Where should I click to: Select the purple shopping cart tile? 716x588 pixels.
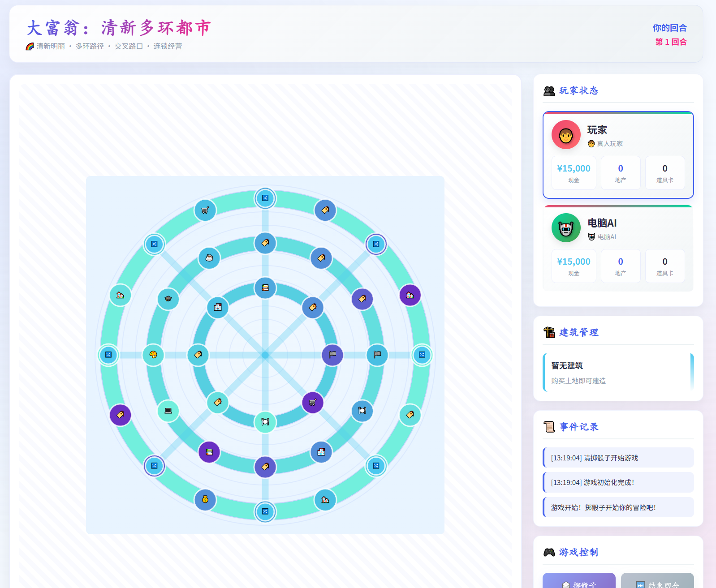[x=313, y=402]
